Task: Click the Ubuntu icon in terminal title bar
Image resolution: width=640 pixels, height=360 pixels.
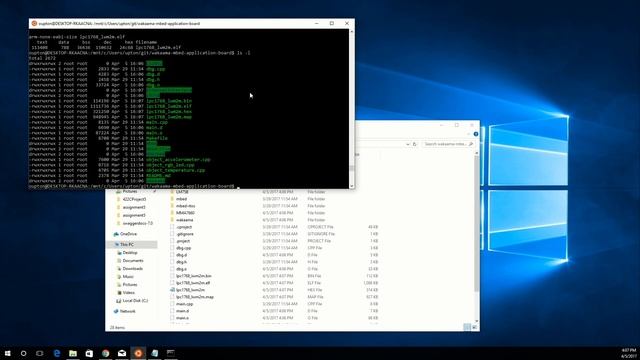Action: (34, 24)
